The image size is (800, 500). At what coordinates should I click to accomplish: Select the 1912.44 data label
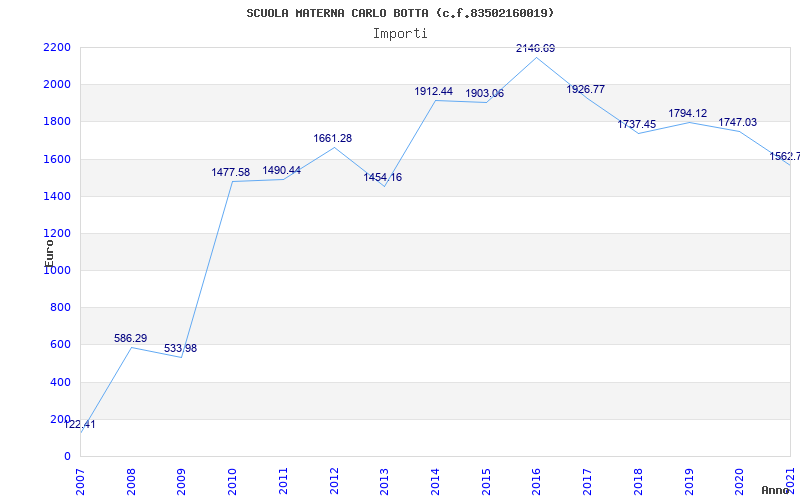pos(434,91)
